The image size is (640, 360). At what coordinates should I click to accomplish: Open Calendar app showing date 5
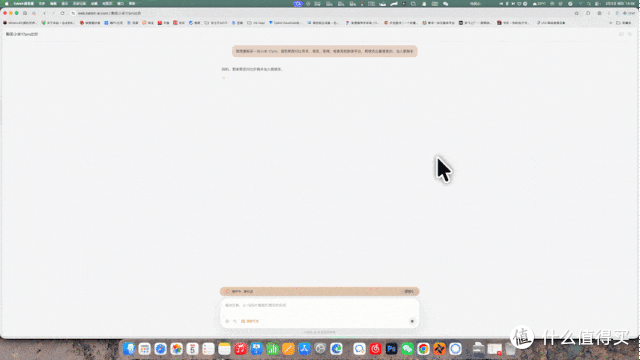tap(192, 349)
